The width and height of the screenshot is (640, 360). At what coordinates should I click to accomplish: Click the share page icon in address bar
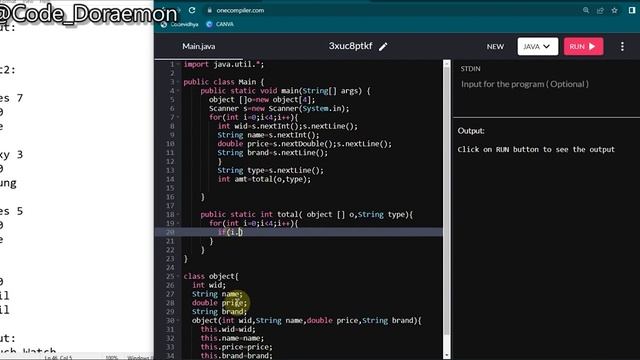600,10
